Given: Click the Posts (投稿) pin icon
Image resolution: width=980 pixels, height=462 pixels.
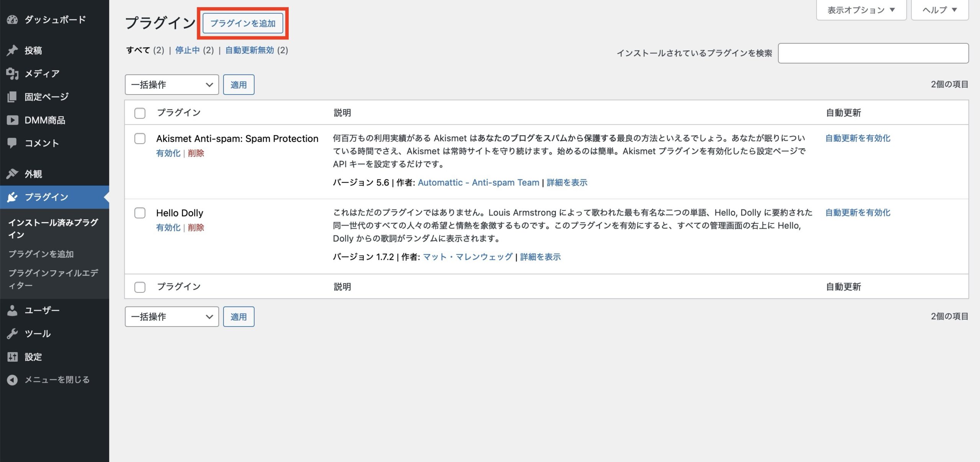Looking at the screenshot, I should (12, 50).
